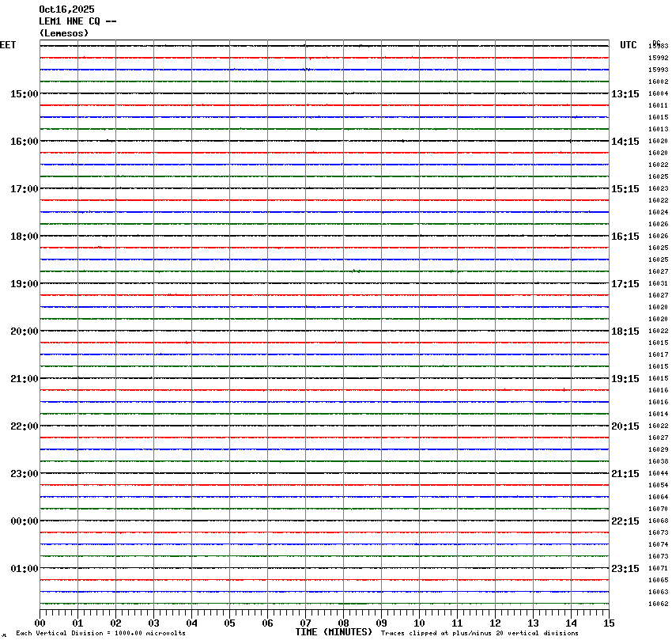Image resolution: width=672 pixels, height=644 pixels.
Task: Click the 03 minute label on time axis
Action: coord(154,623)
